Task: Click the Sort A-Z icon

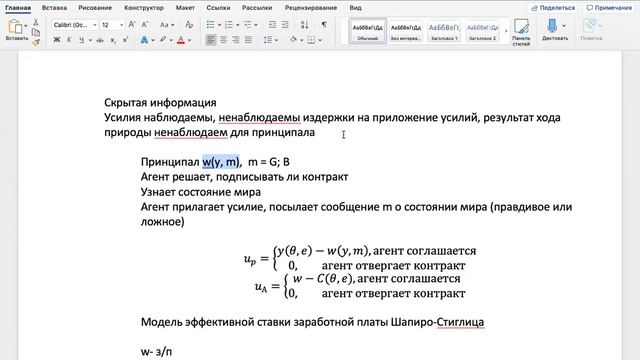Action: [304, 25]
